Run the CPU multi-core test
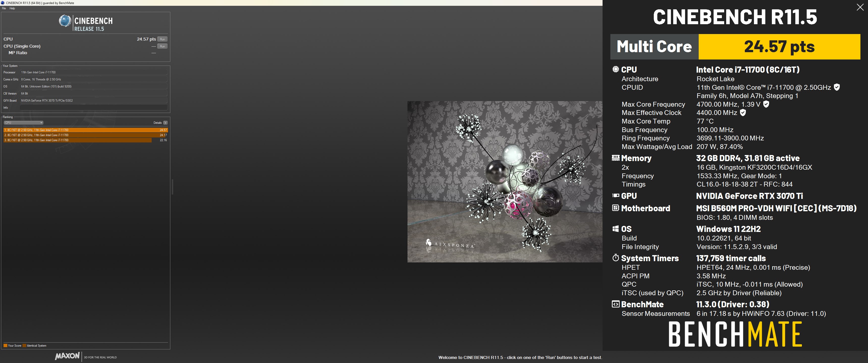Viewport: 868px width, 363px height. 162,39
